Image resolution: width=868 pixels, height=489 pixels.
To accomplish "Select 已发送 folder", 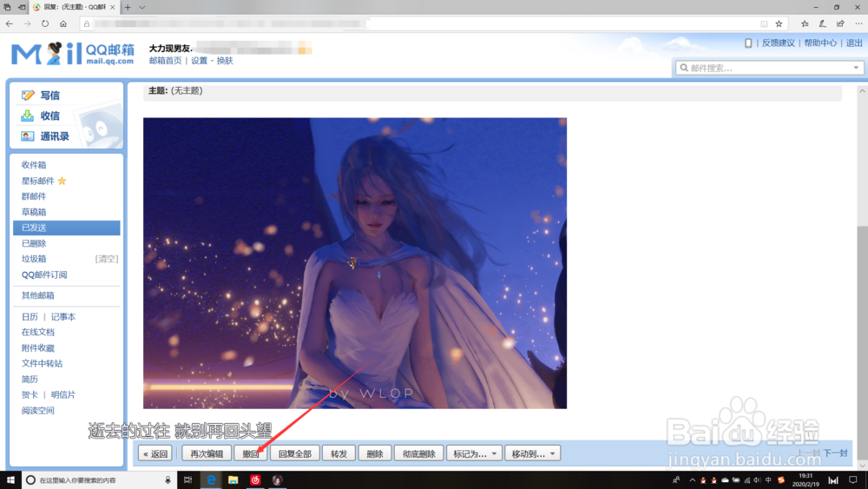I will coord(67,228).
